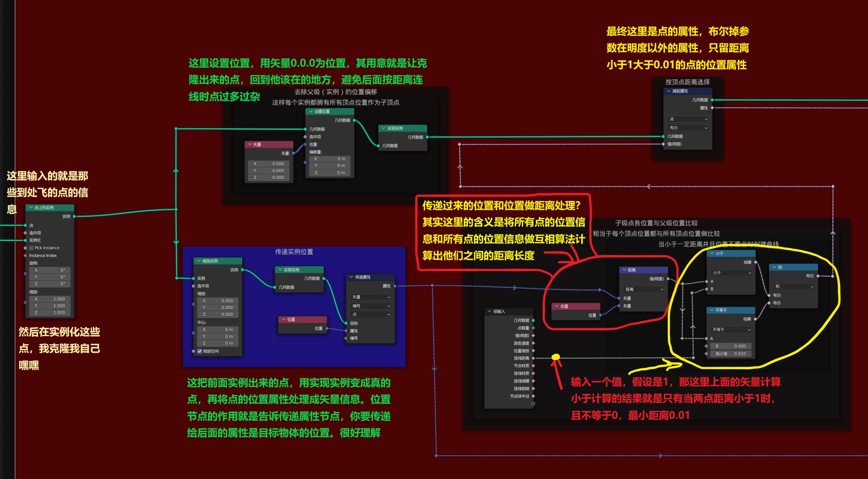868x479 pixels.
Task: Click the Instance Index input socket
Action: [25, 256]
